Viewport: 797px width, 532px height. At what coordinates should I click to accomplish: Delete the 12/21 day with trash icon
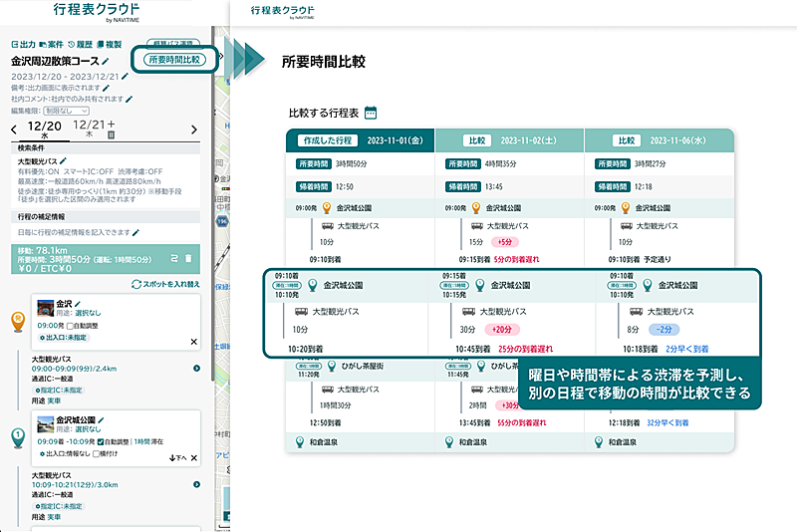point(112,135)
